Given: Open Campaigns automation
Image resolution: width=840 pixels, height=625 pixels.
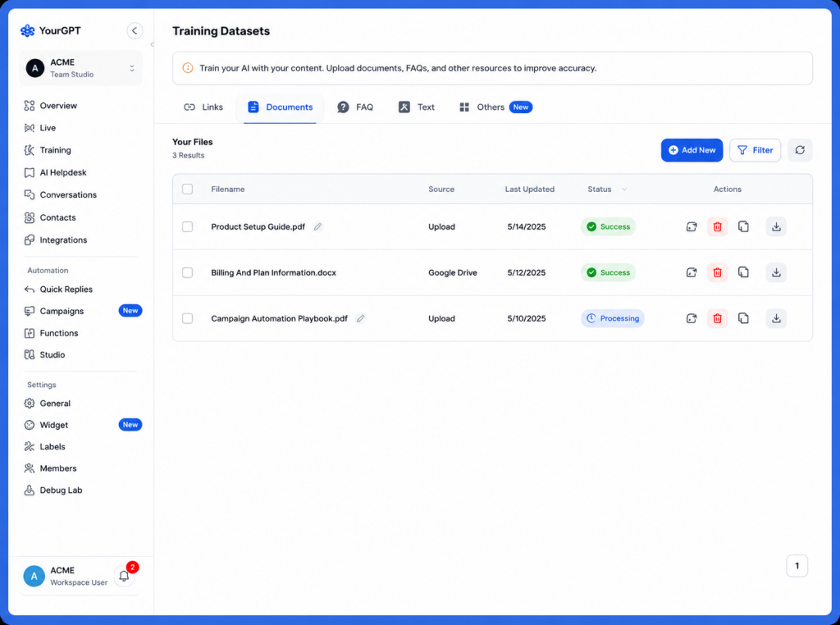Looking at the screenshot, I should [54, 311].
